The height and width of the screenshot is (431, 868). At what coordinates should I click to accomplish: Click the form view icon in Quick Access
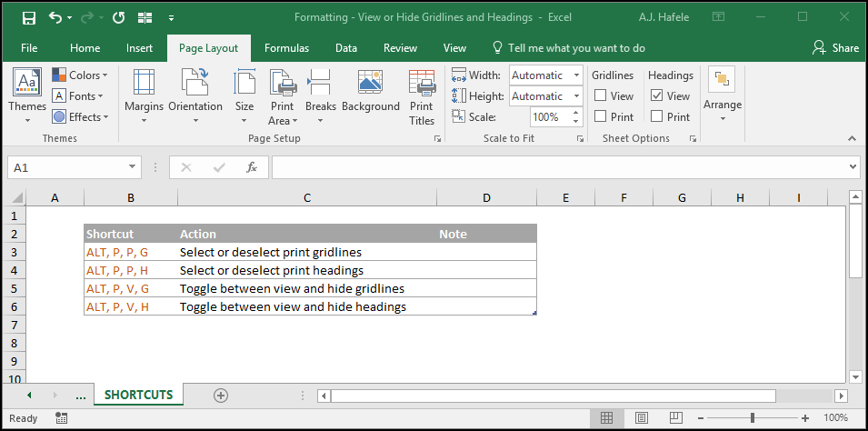[x=145, y=17]
